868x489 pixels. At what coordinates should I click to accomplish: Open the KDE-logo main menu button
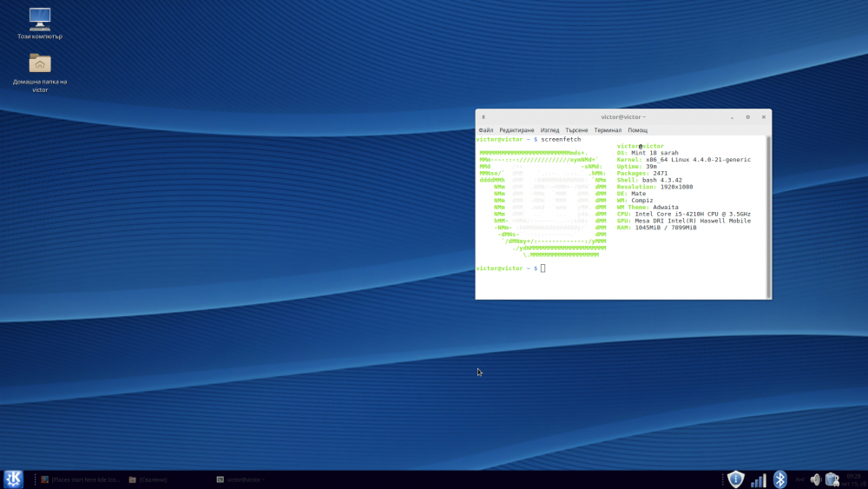tap(13, 479)
